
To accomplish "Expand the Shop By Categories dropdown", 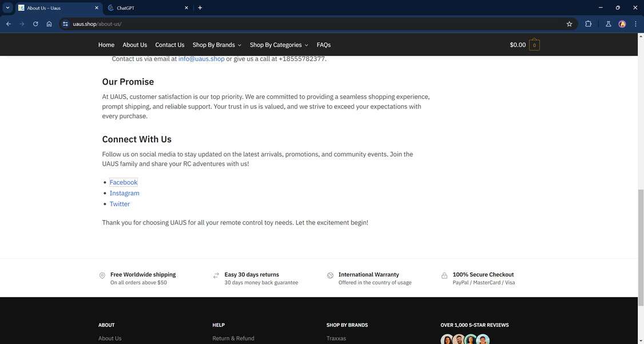I will [307, 45].
